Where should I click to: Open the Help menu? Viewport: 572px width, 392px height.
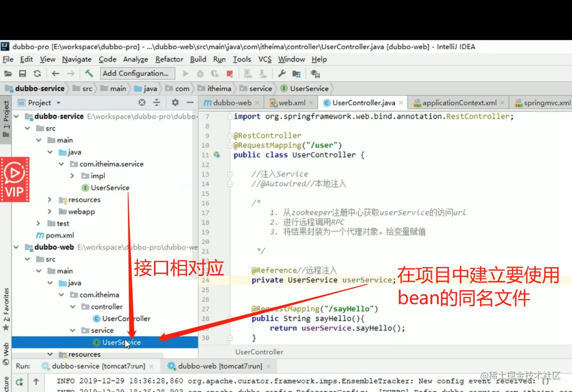319,59
